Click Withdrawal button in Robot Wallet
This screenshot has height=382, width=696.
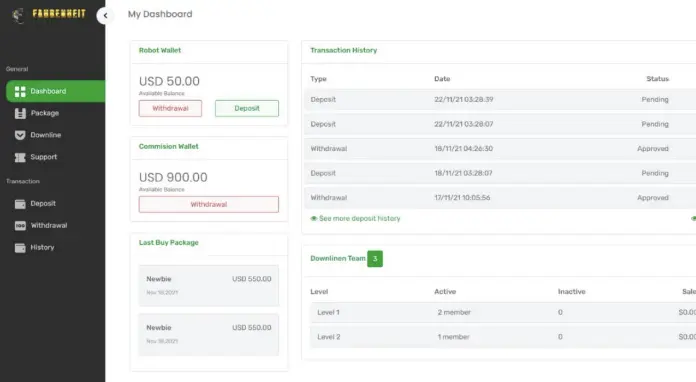click(x=170, y=108)
